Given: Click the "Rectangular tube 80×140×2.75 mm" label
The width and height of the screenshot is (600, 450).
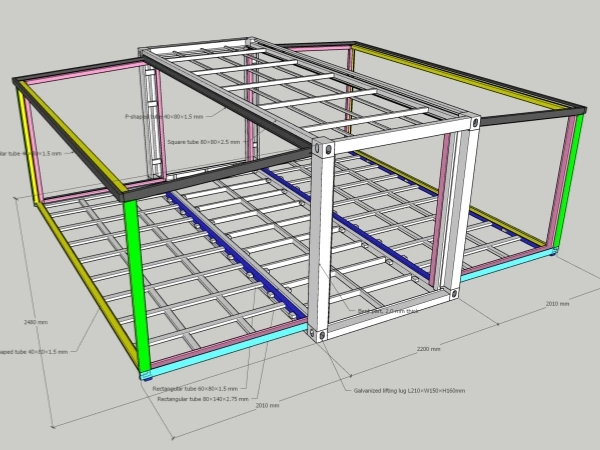Looking at the screenshot, I should [203, 399].
